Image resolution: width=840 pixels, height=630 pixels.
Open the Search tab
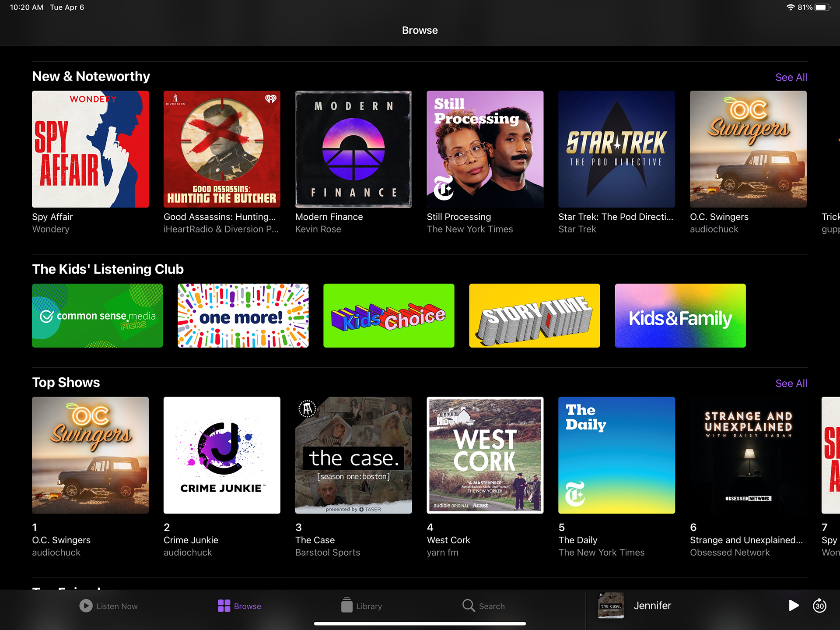pyautogui.click(x=483, y=606)
